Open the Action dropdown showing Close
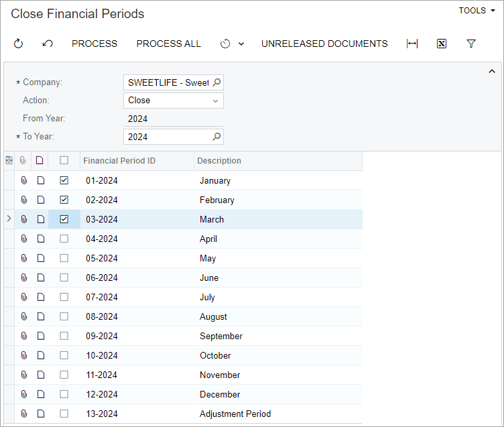 [x=173, y=101]
